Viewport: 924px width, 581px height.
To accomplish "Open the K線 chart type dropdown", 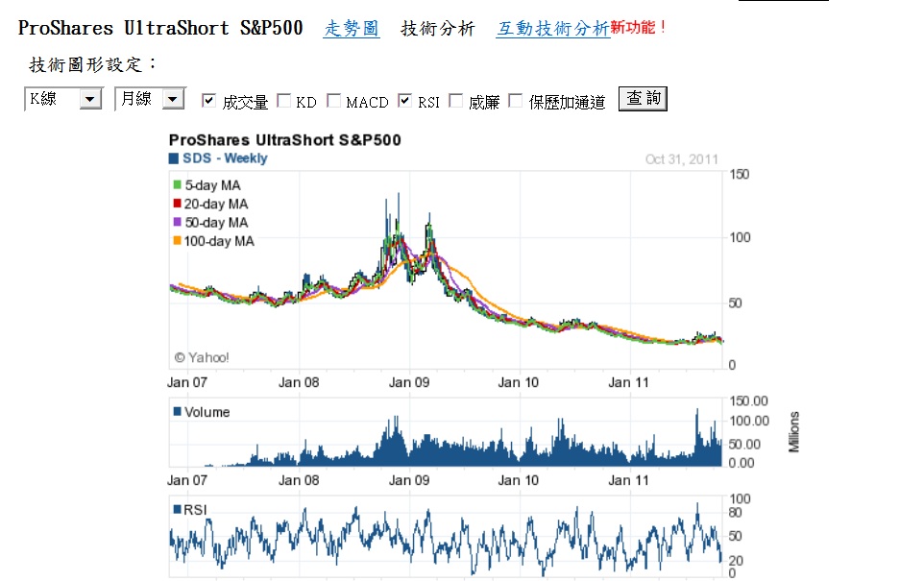I will click(63, 99).
